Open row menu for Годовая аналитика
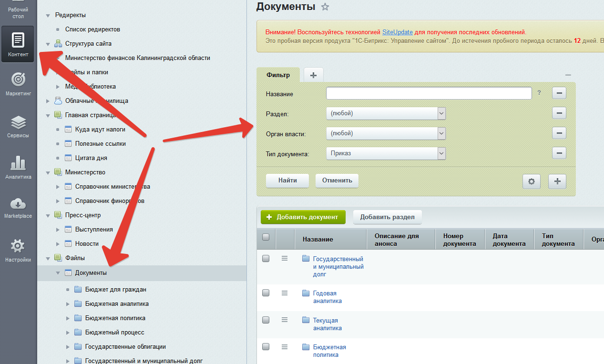604x364 pixels. click(x=285, y=293)
